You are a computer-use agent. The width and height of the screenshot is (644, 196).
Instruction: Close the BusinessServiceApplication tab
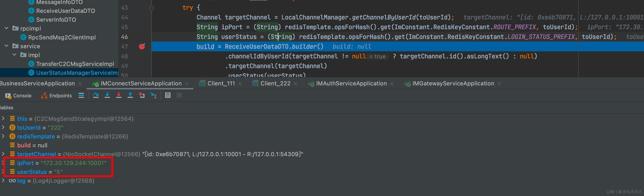(80, 84)
